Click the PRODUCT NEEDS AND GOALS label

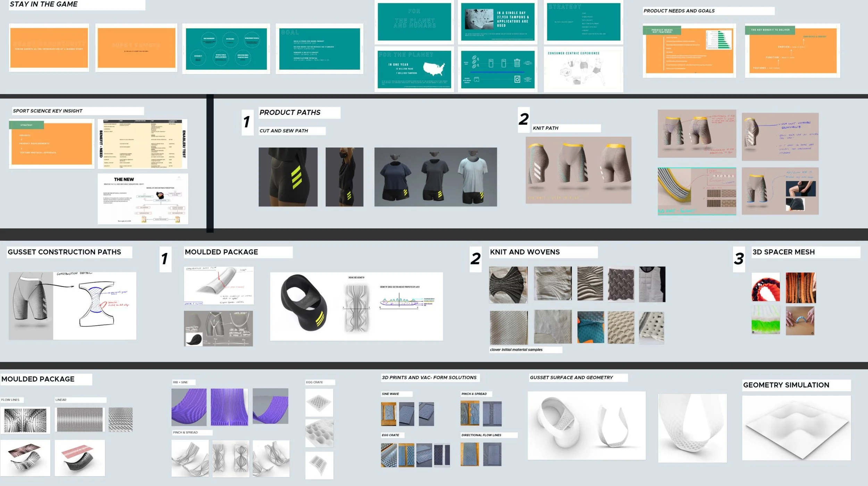679,11
